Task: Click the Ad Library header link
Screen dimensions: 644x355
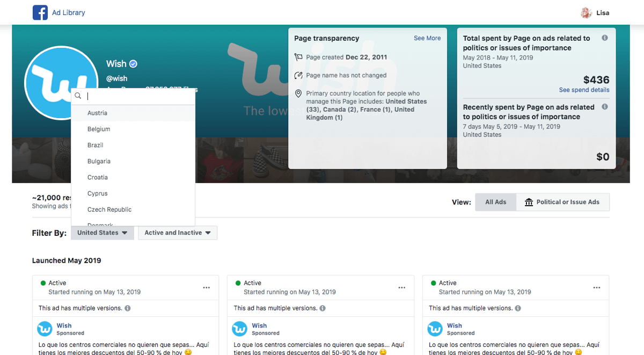Action: point(69,12)
